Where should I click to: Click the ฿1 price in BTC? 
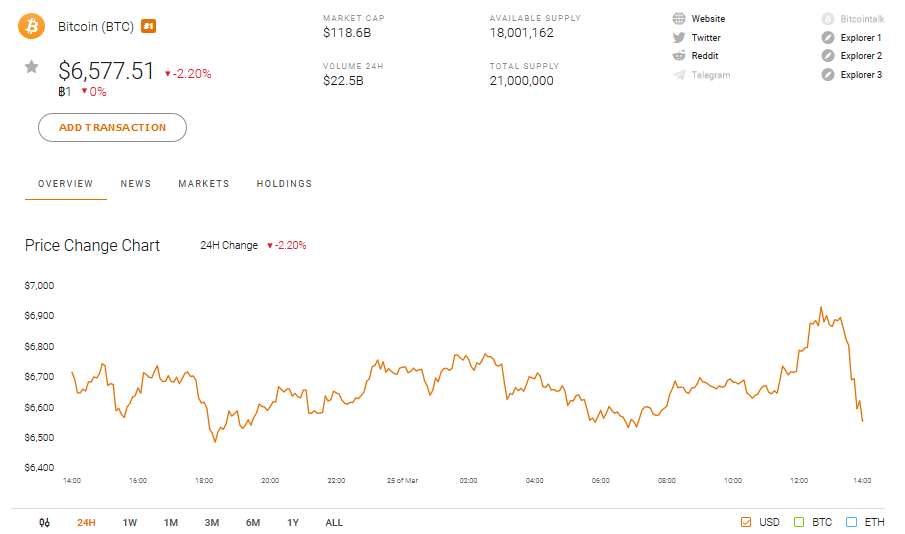coord(65,92)
